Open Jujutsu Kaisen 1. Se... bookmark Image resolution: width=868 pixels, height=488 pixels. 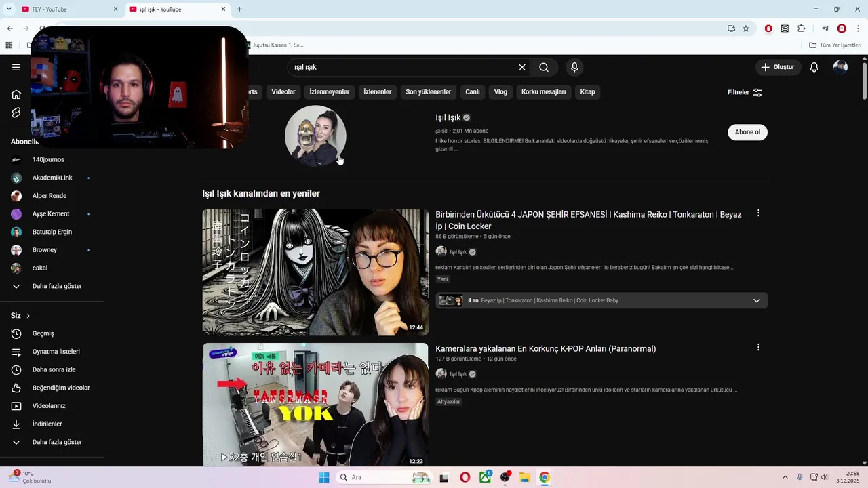pyautogui.click(x=277, y=45)
